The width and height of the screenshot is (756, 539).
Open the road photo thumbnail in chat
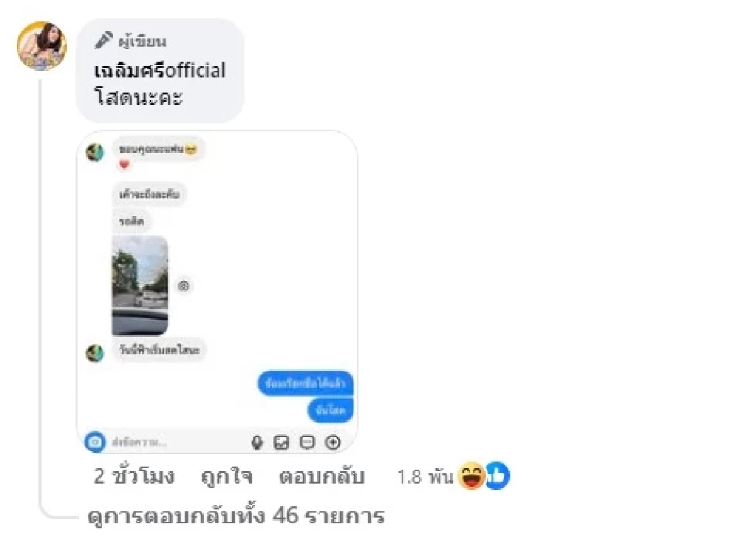[140, 285]
